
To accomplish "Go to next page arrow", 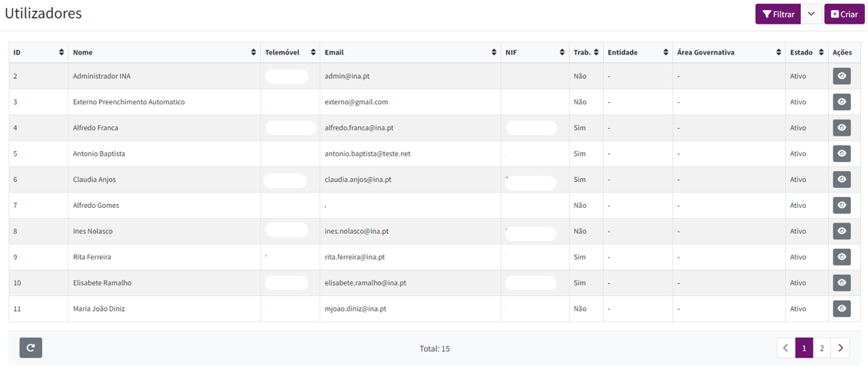I will tap(840, 348).
